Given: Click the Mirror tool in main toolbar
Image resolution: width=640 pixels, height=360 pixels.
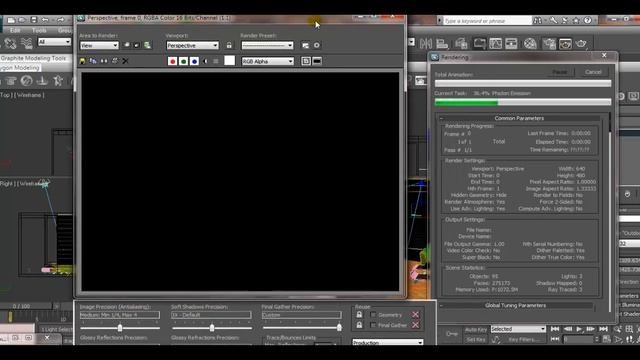Looking at the screenshot, I should (x=426, y=43).
